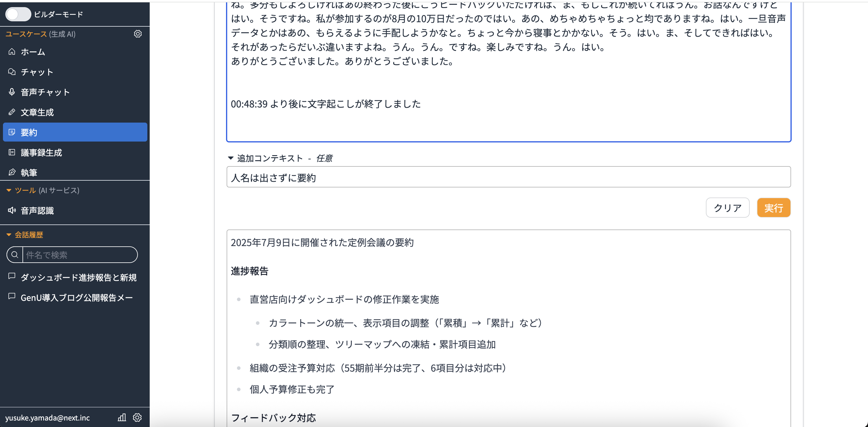The image size is (868, 427).
Task: Open settings gear next to user email
Action: coord(137,418)
